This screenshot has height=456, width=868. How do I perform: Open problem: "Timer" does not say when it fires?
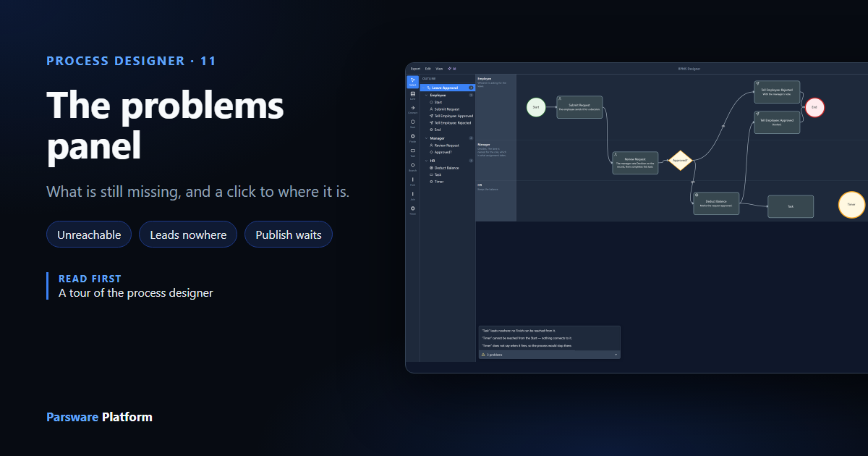pos(527,346)
